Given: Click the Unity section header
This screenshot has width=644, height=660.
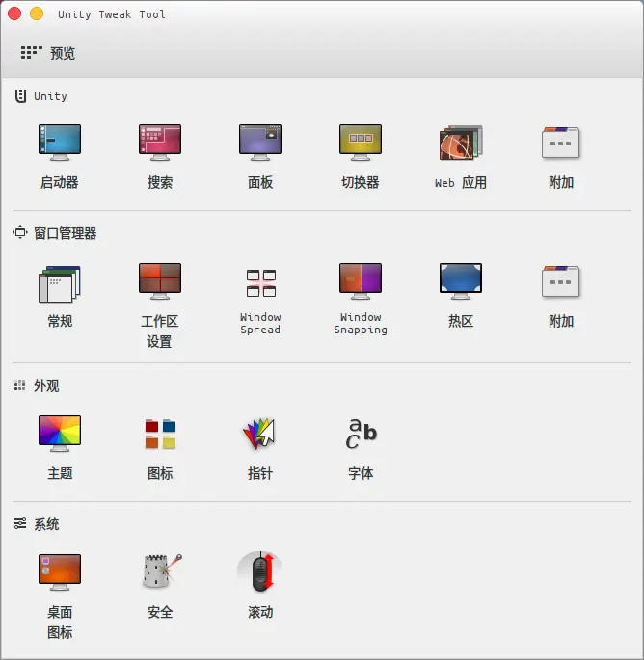Looking at the screenshot, I should pos(40,96).
